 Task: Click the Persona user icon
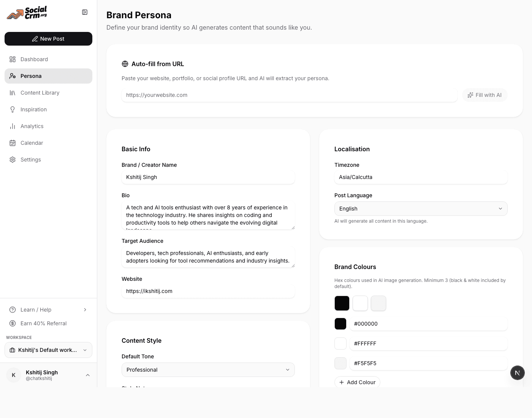pyautogui.click(x=13, y=76)
